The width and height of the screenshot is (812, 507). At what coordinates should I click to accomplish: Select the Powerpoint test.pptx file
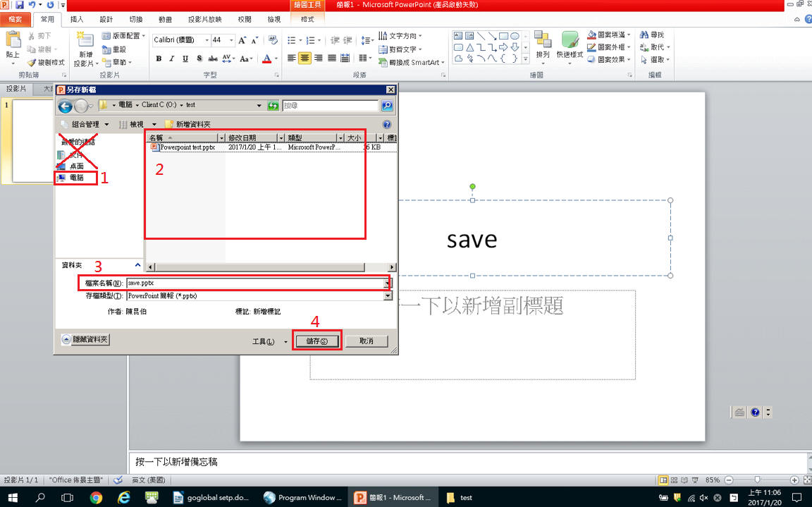183,148
